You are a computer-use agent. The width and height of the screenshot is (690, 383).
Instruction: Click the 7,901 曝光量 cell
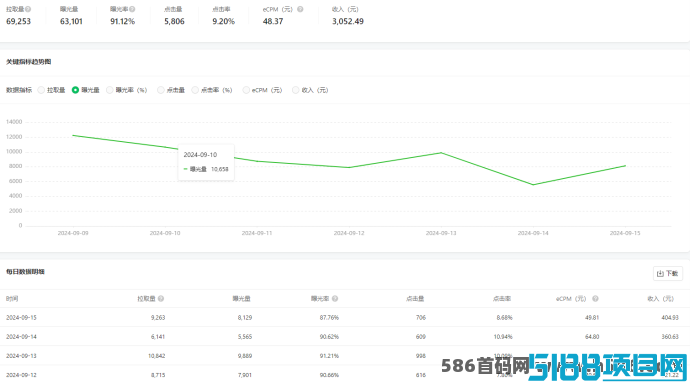[x=245, y=375]
